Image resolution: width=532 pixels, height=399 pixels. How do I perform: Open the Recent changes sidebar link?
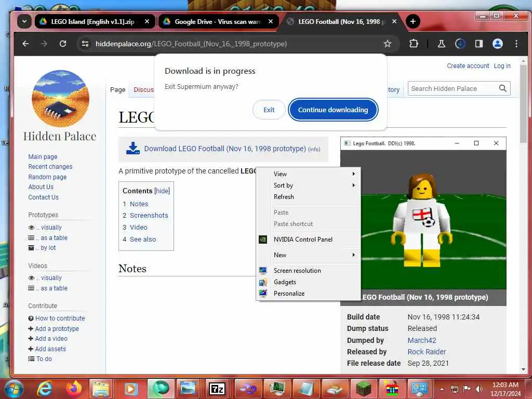50,167
